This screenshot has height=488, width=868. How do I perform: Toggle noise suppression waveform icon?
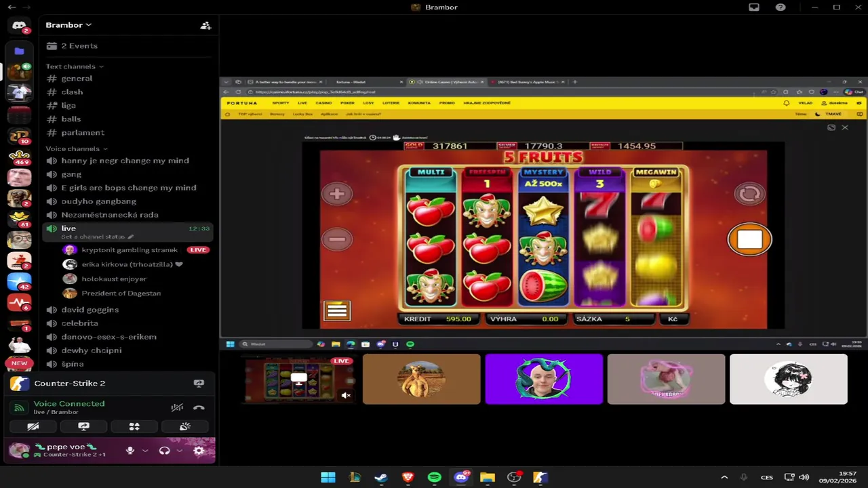(177, 407)
